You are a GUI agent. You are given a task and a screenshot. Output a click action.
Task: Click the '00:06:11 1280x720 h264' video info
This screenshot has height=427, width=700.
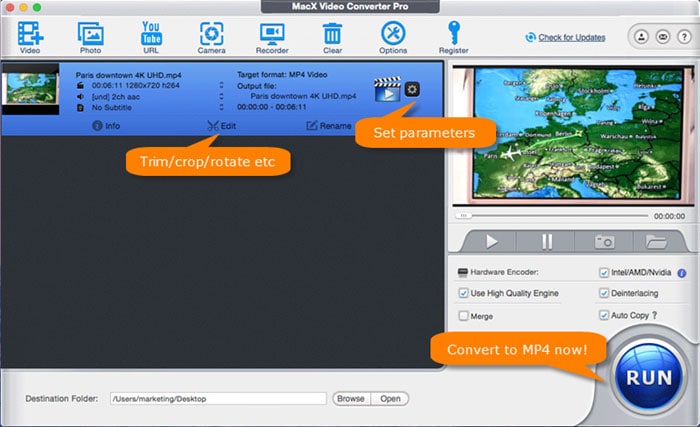click(136, 85)
